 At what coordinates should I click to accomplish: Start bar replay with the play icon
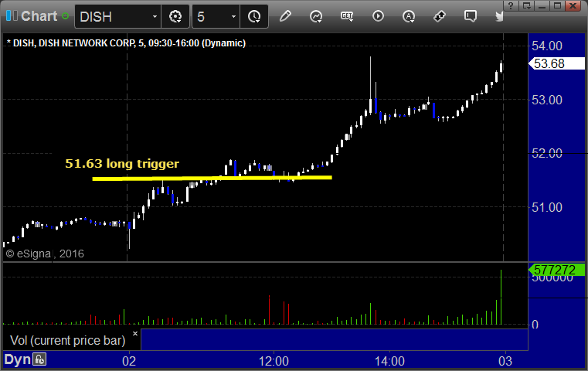[378, 16]
